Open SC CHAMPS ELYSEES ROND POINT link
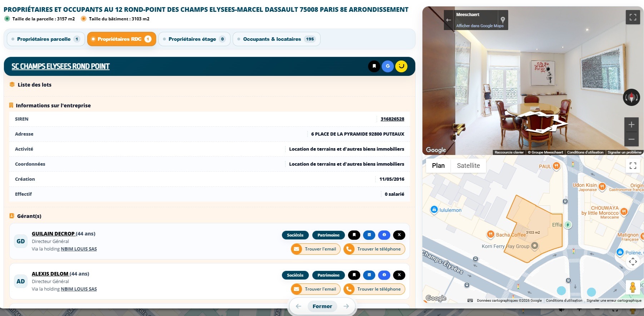 point(60,66)
